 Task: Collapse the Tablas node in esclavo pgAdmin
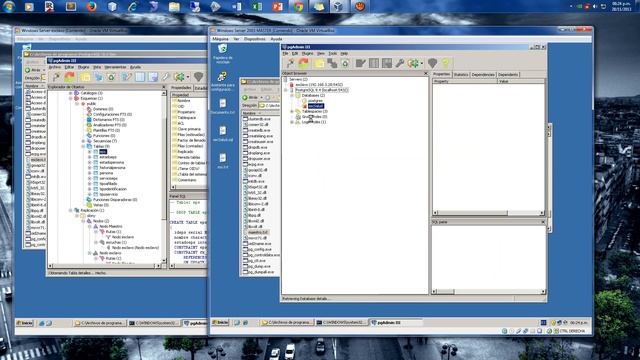[83, 146]
